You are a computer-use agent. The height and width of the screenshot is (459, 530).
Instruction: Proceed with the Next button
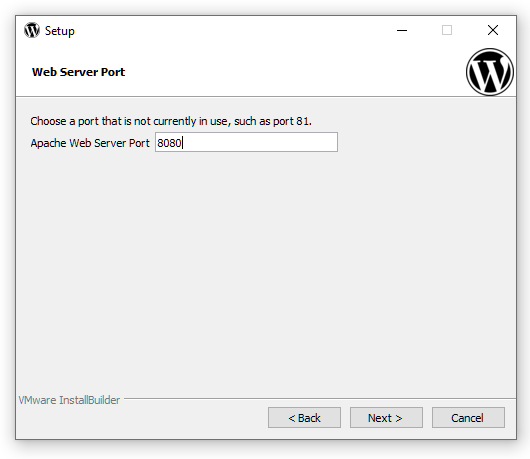[x=386, y=418]
